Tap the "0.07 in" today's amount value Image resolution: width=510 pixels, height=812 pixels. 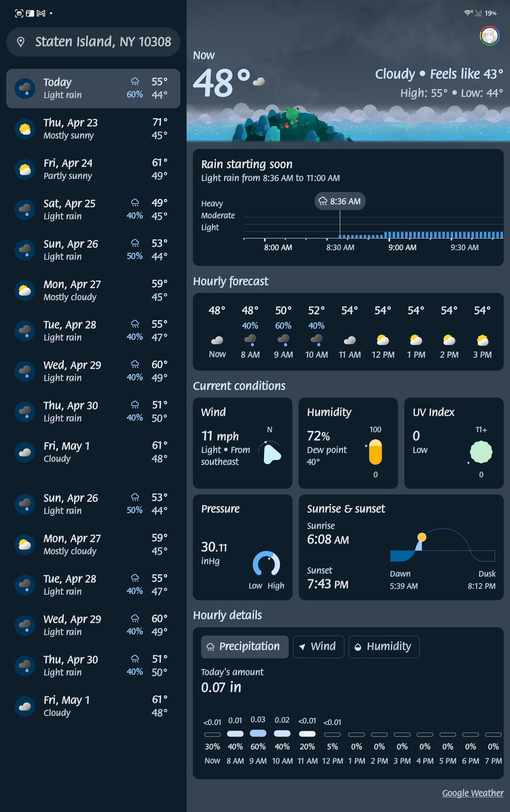point(221,687)
